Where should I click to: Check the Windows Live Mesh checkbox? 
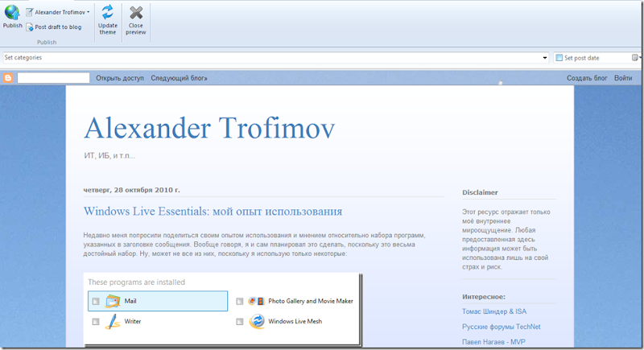[x=239, y=322]
